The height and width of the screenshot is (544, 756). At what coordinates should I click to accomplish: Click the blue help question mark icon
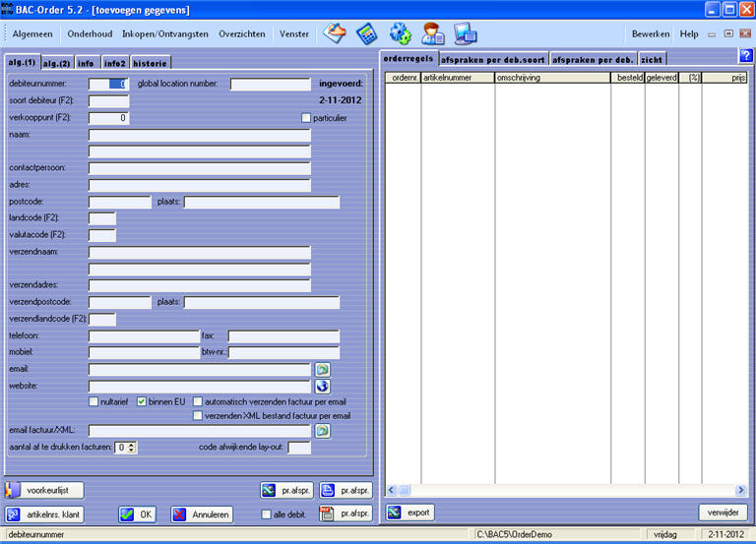(x=745, y=56)
